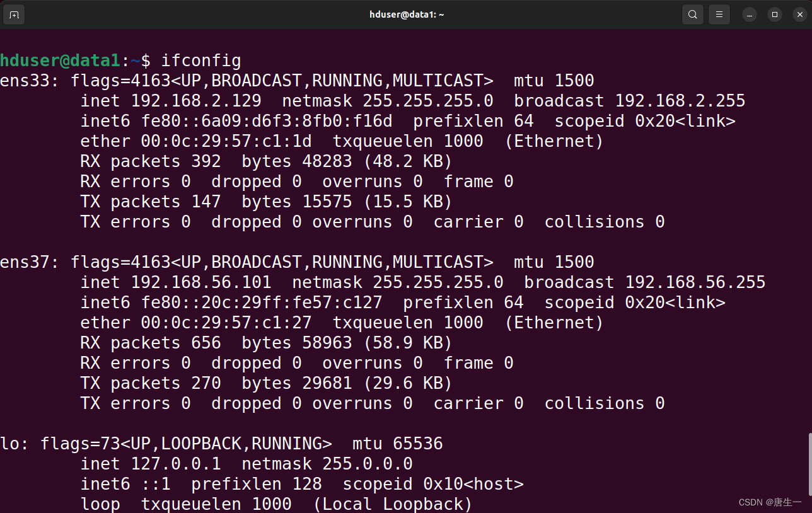Click 'RX packets 392' text
812x513 pixels.
point(151,161)
